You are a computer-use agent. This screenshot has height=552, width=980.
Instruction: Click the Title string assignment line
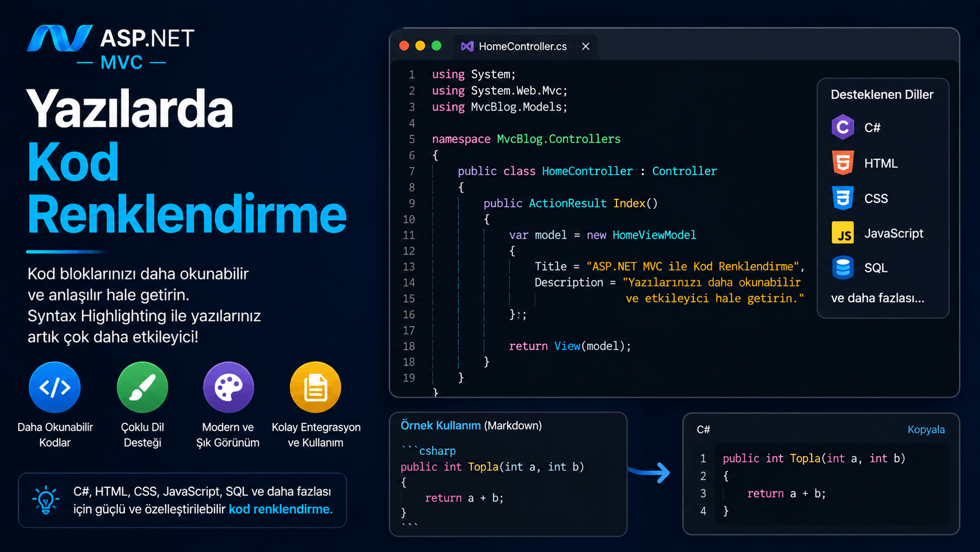point(669,267)
